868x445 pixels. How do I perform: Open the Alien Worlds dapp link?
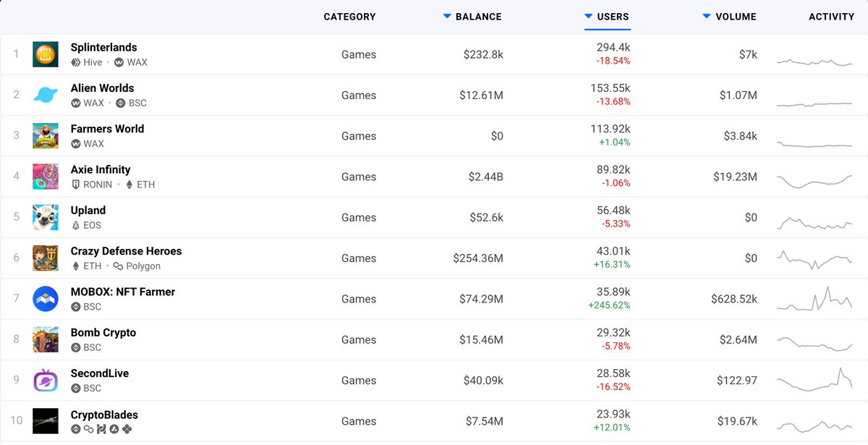pos(102,88)
